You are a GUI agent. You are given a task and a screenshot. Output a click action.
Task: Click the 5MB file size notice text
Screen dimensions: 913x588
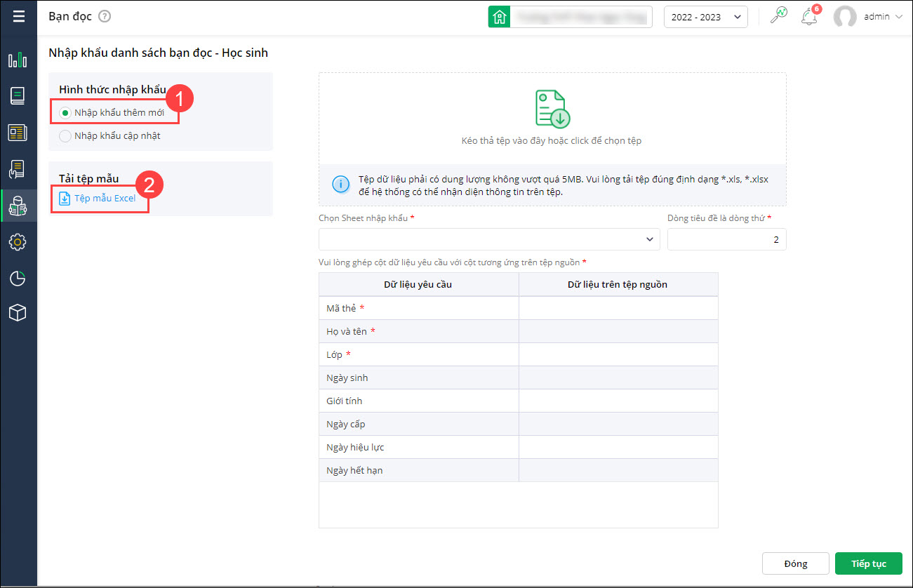pos(564,185)
